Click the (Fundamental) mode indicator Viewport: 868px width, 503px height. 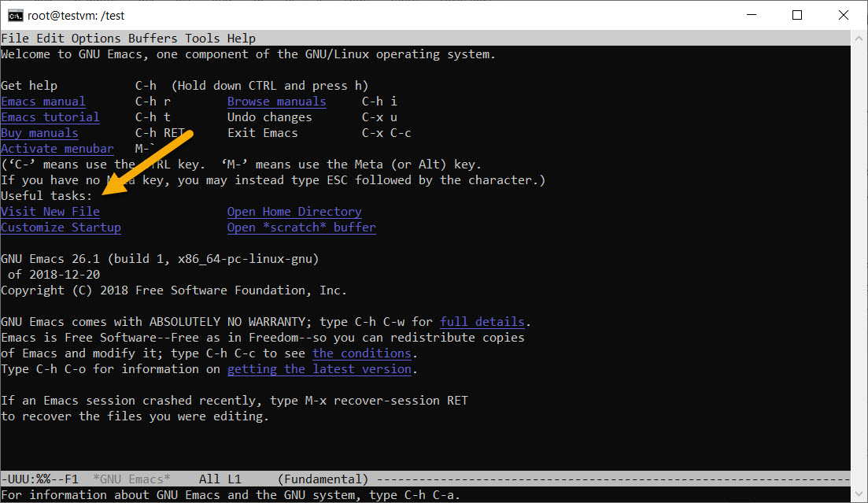coord(323,479)
